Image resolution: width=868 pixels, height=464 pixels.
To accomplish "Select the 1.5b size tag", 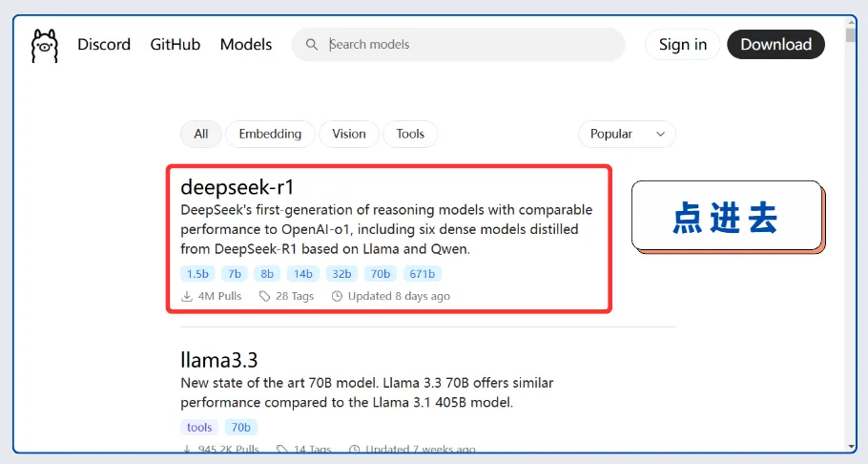I will tap(197, 274).
